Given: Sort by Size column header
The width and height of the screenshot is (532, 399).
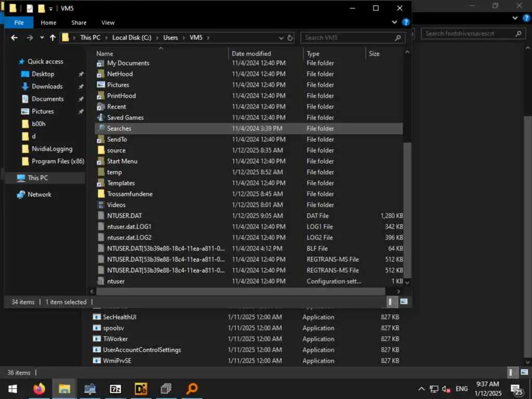Looking at the screenshot, I should 374,54.
